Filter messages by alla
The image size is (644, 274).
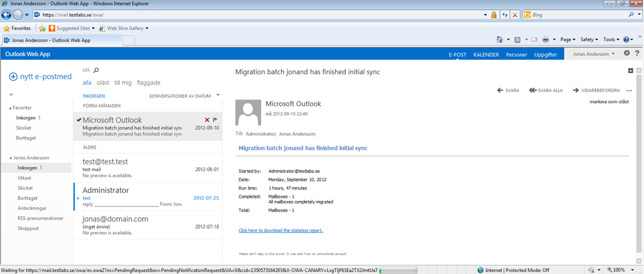click(87, 83)
